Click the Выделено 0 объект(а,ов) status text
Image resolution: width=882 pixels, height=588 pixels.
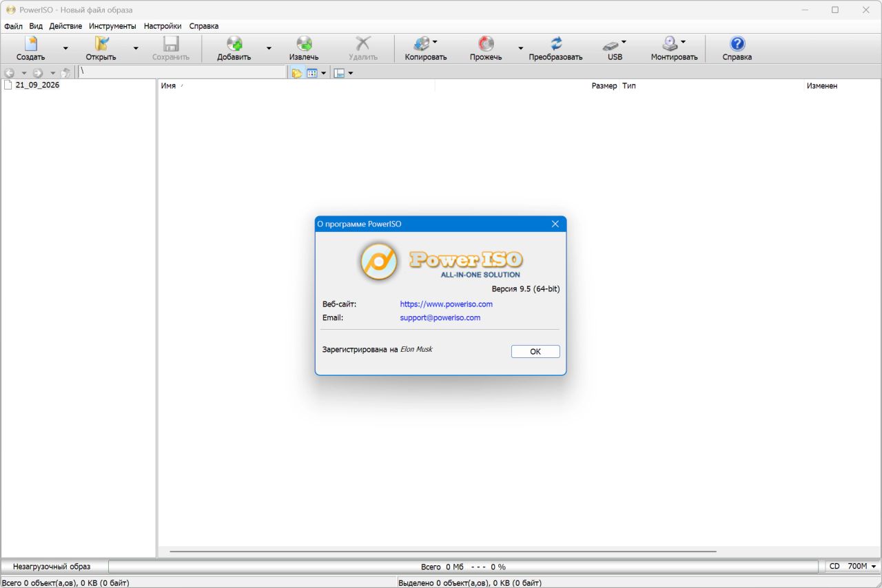click(470, 582)
